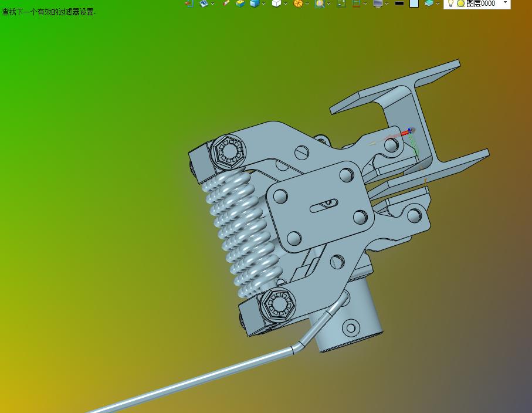
Task: Click the rectangular cover plate with slot
Action: (x=320, y=206)
